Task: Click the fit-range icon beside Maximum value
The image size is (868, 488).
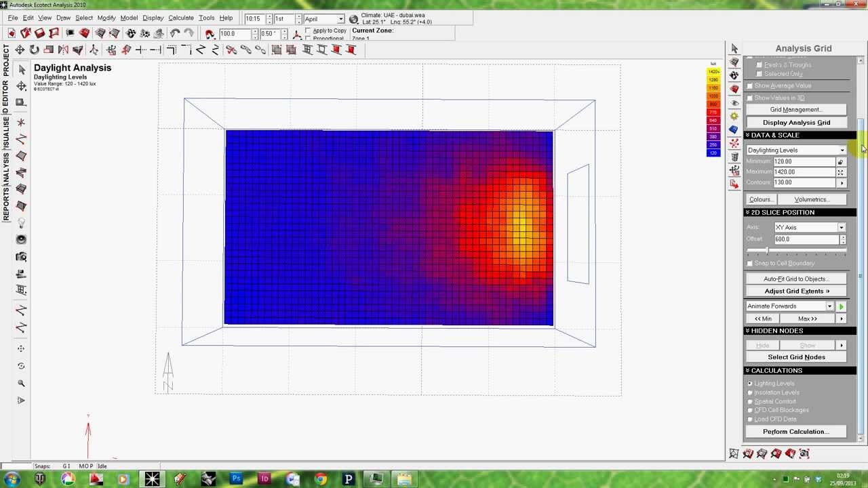Action: [840, 172]
